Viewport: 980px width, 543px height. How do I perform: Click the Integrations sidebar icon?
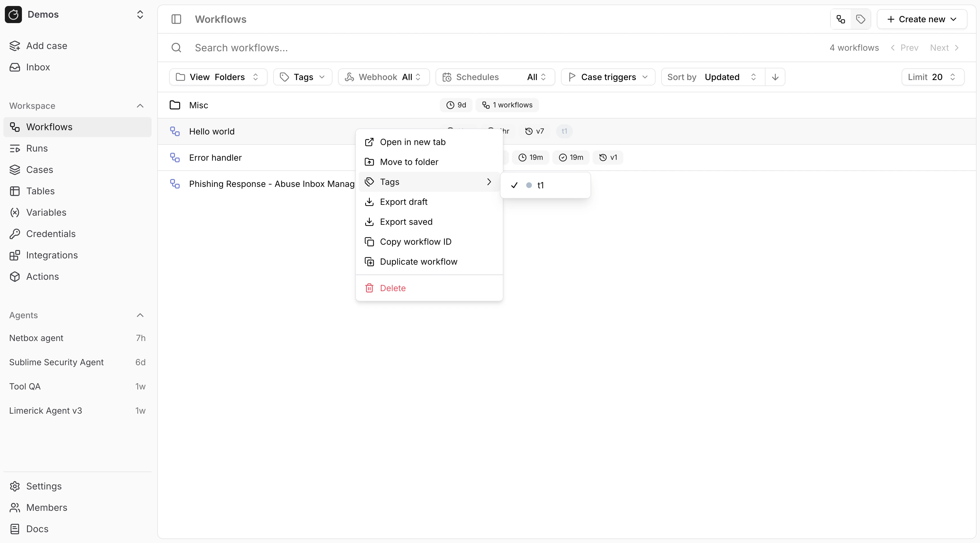pyautogui.click(x=15, y=255)
